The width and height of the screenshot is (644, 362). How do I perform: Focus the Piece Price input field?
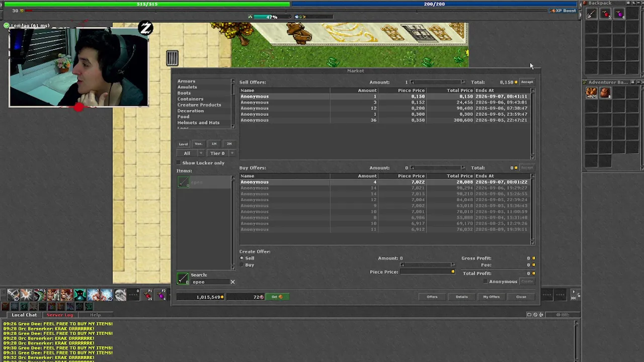coord(428,272)
